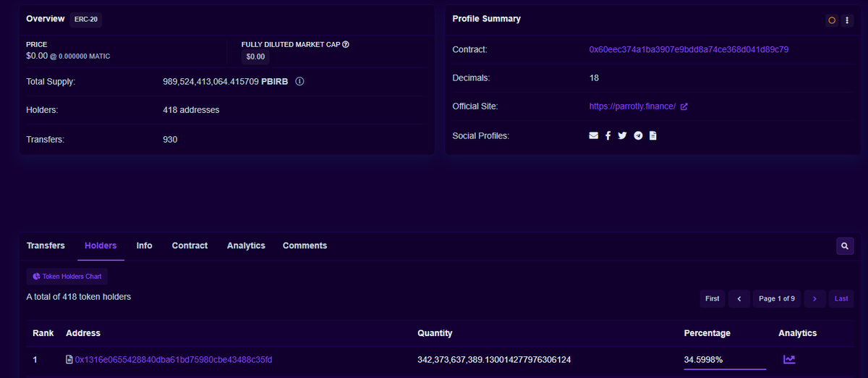Click the total supply 989,524,413,064.415709 value
Viewport: 868px width, 378px height.
pos(211,81)
